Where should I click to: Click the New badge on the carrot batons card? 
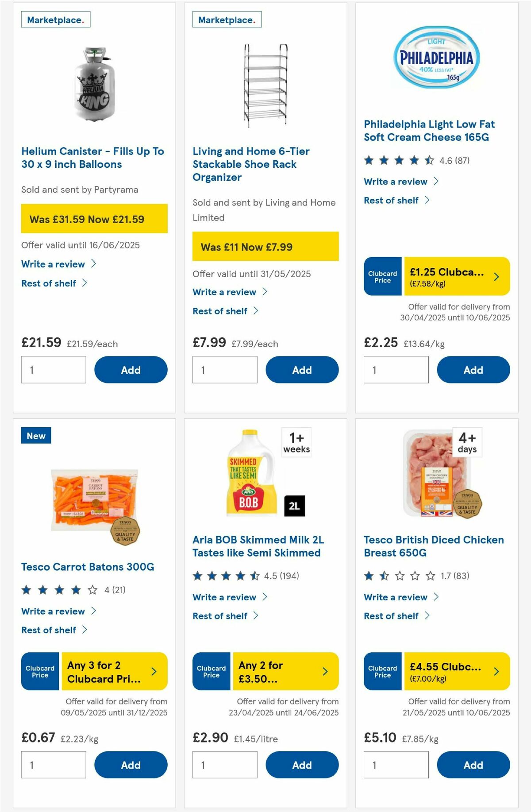(x=36, y=436)
